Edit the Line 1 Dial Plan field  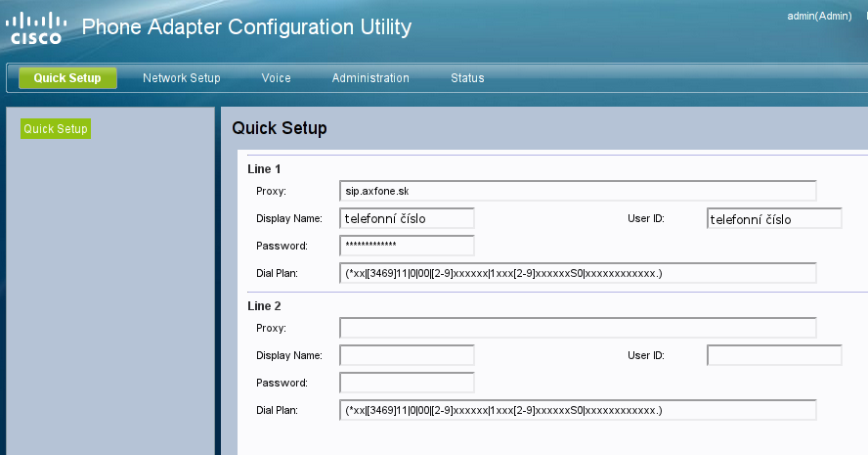(578, 273)
